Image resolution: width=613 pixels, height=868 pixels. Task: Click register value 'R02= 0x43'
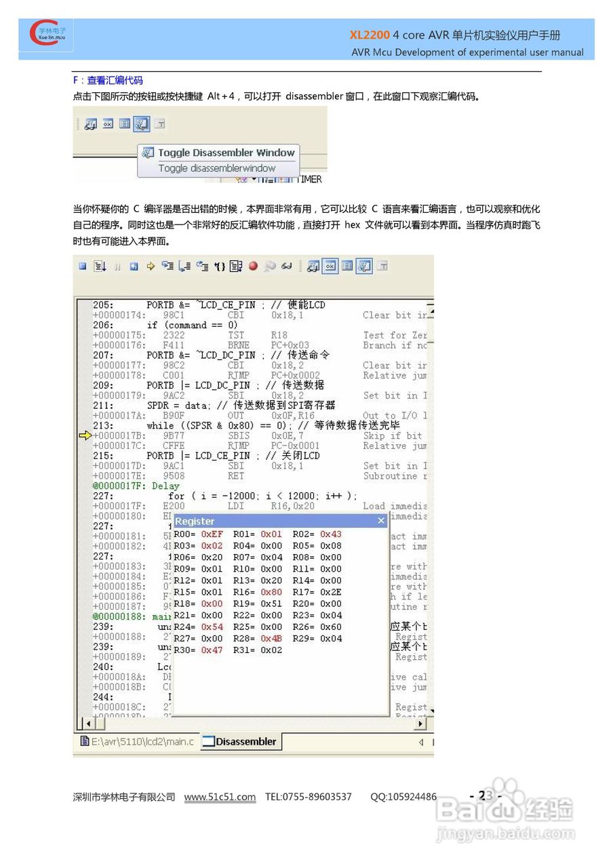[317, 534]
